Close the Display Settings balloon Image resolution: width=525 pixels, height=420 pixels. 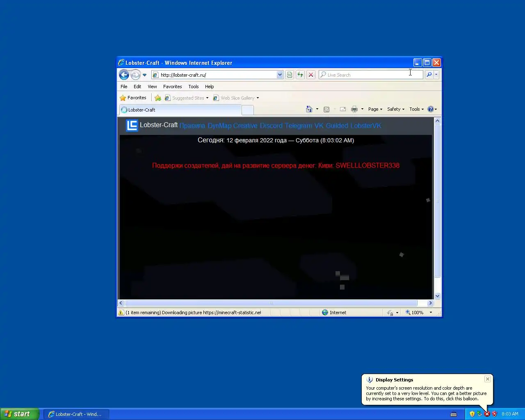(x=487, y=379)
